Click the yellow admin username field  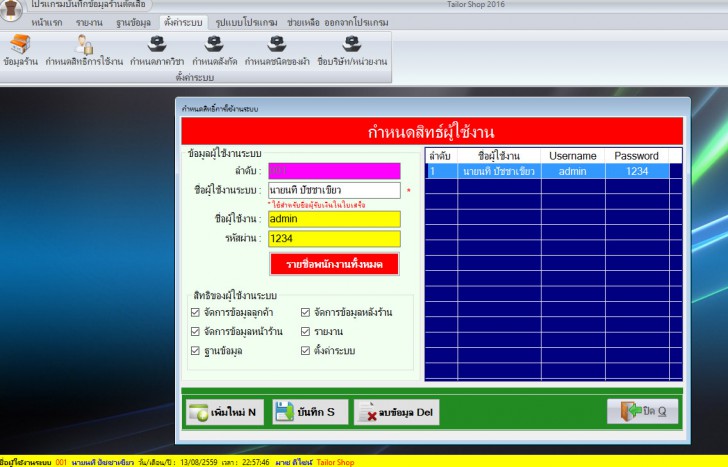tap(334, 219)
